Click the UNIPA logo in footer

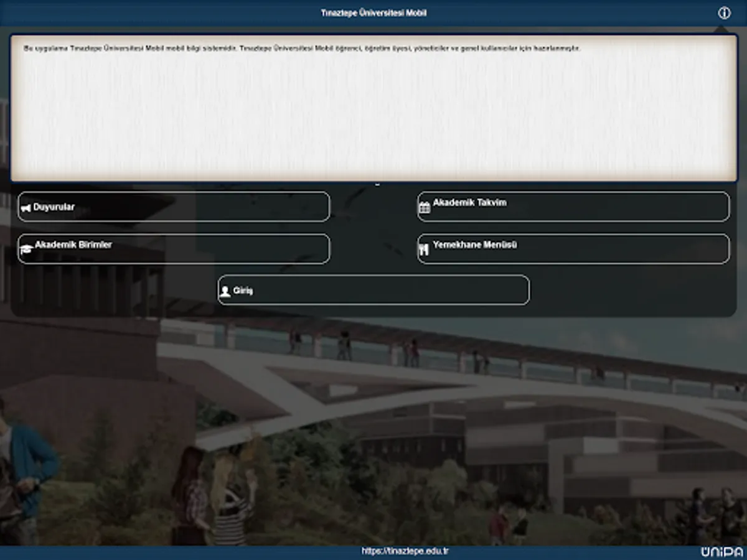point(721,552)
